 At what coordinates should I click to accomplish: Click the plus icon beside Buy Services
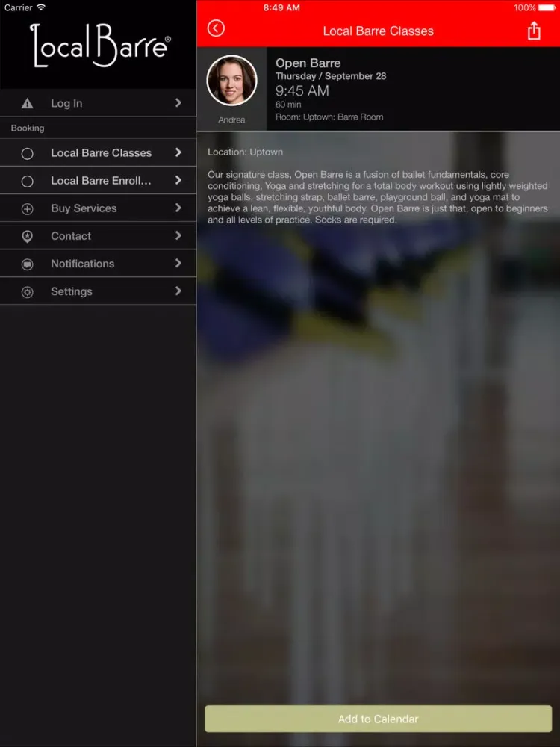tap(27, 208)
